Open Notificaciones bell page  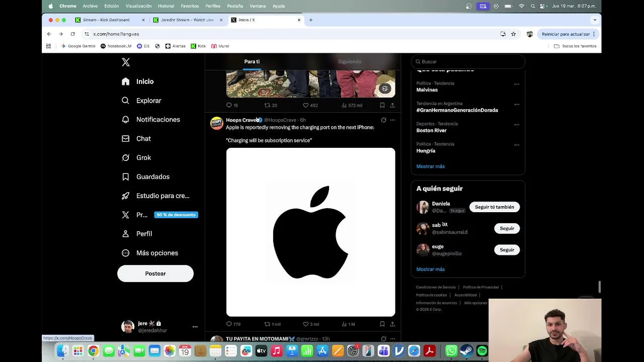tap(151, 120)
